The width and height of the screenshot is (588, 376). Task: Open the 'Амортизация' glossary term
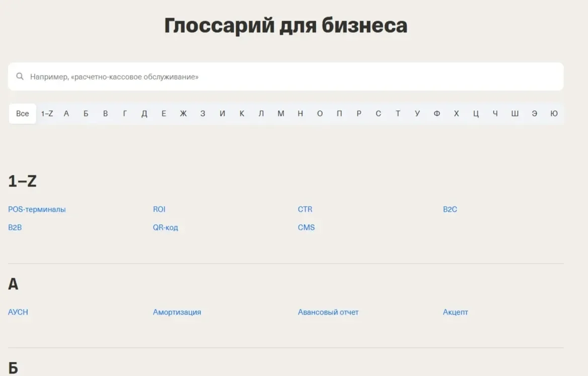point(177,312)
